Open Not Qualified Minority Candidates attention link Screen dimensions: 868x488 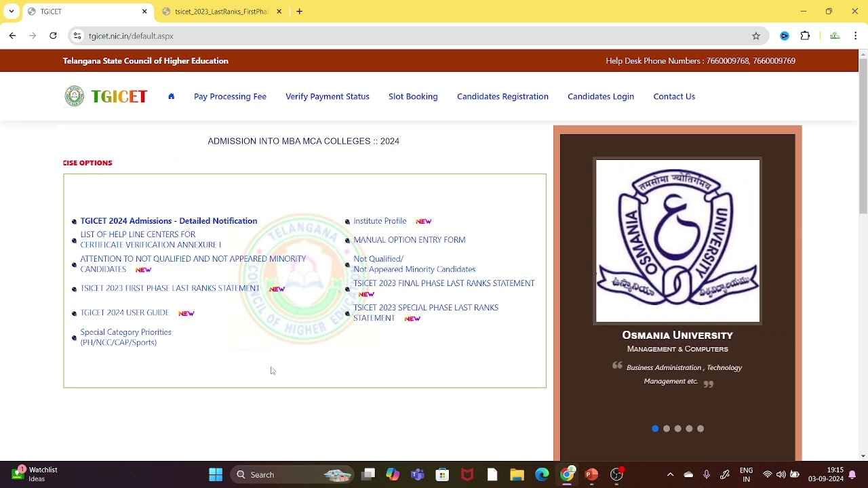click(193, 264)
